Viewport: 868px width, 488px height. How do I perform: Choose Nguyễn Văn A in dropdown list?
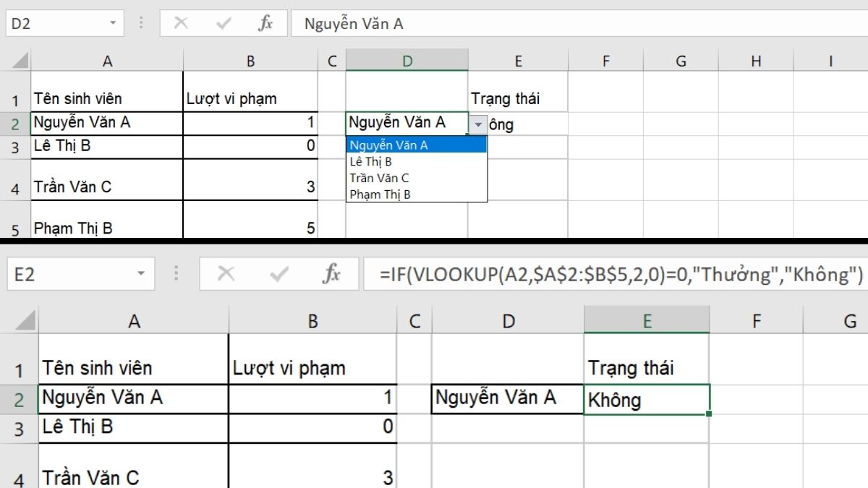[417, 145]
